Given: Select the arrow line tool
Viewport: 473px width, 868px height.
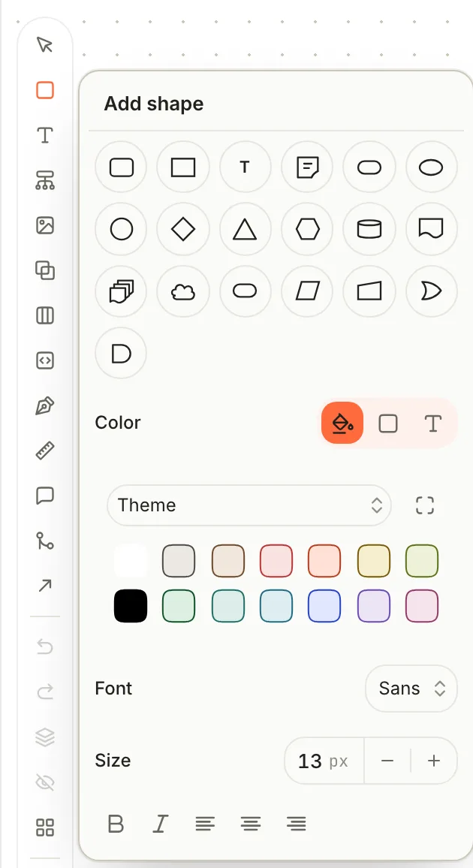Looking at the screenshot, I should [45, 586].
